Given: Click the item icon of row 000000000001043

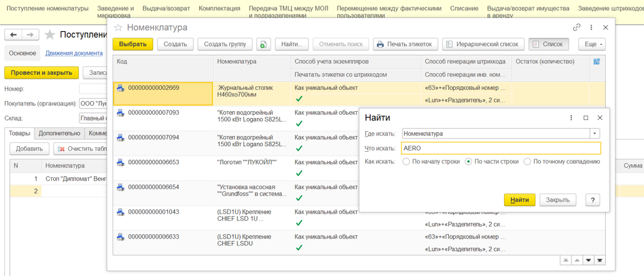Looking at the screenshot, I should point(121,212).
